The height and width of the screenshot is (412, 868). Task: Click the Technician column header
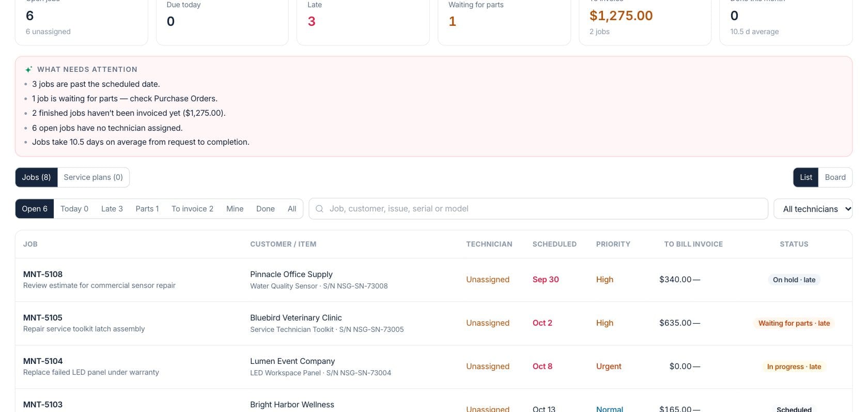click(489, 244)
